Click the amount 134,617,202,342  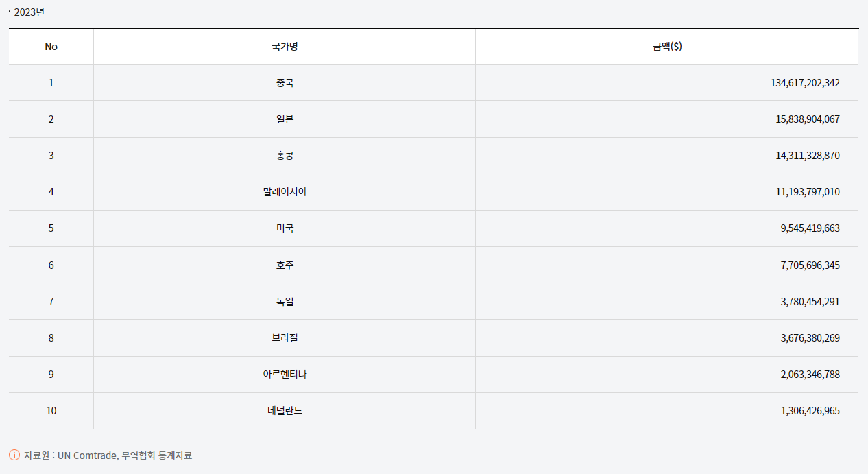click(x=805, y=83)
